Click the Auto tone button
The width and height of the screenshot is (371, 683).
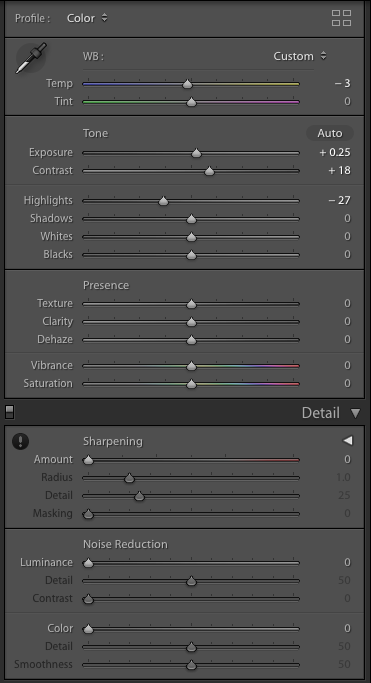point(330,133)
